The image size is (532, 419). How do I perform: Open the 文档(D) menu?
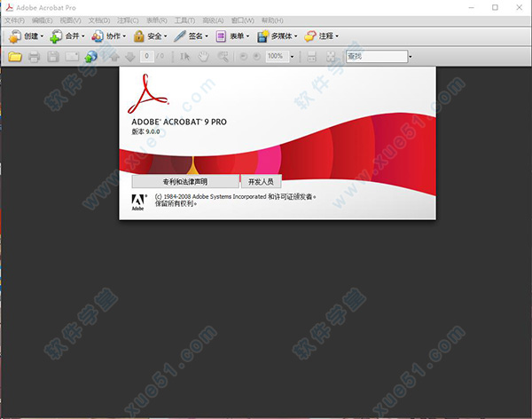pyautogui.click(x=99, y=20)
